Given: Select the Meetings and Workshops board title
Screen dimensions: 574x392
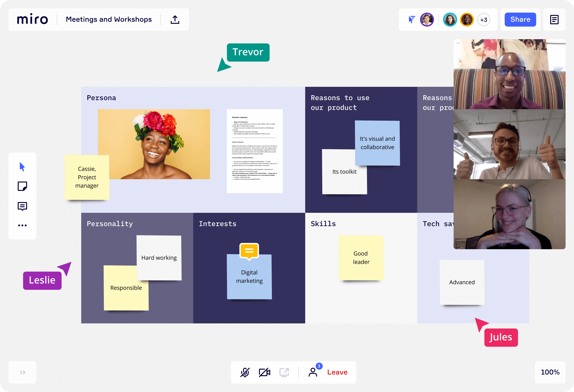Looking at the screenshot, I should click(x=108, y=19).
